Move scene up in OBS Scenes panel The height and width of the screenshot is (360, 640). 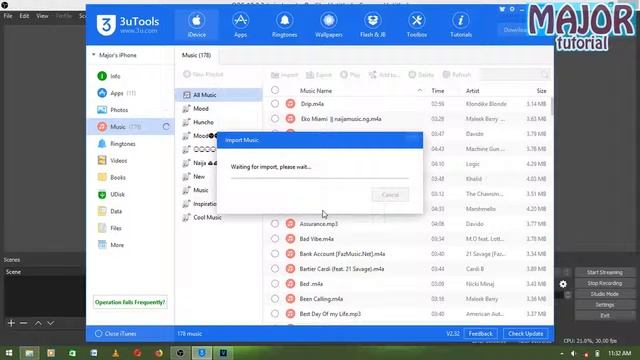(x=38, y=323)
